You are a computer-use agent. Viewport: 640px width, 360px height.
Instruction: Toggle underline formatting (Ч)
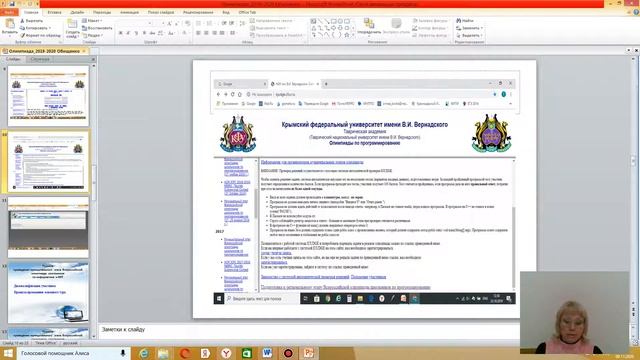[136, 33]
